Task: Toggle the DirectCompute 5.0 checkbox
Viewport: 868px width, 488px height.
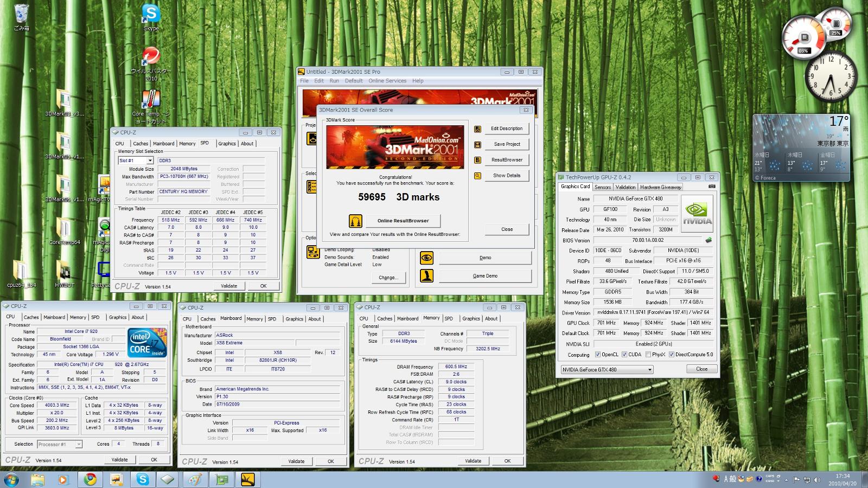Action: click(x=672, y=355)
